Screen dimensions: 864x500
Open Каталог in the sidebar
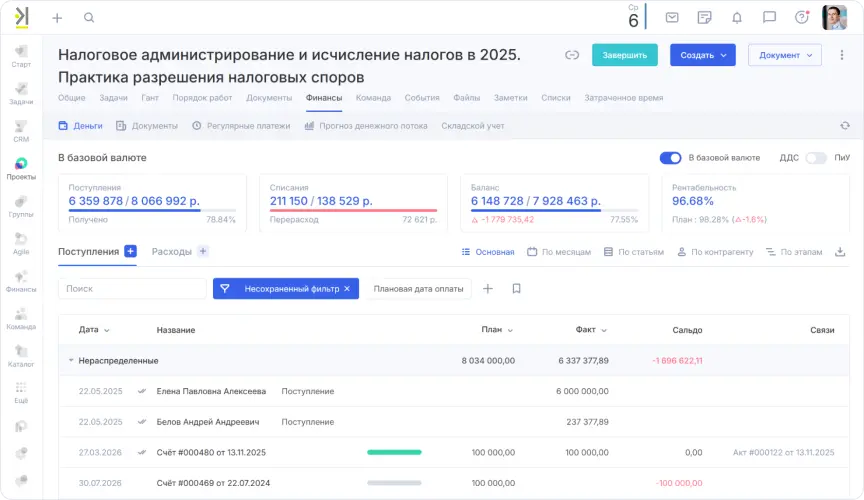click(21, 357)
